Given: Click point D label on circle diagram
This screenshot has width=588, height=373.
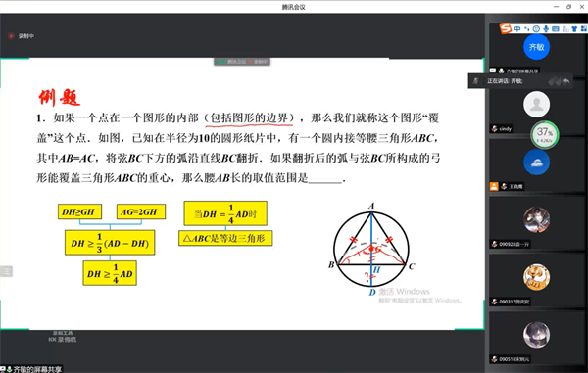Looking at the screenshot, I should 372,293.
